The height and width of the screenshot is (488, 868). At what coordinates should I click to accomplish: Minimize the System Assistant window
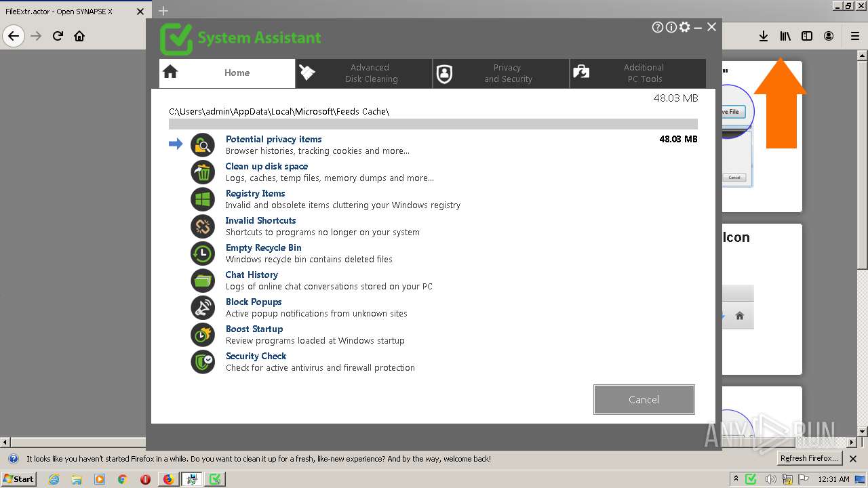point(698,27)
